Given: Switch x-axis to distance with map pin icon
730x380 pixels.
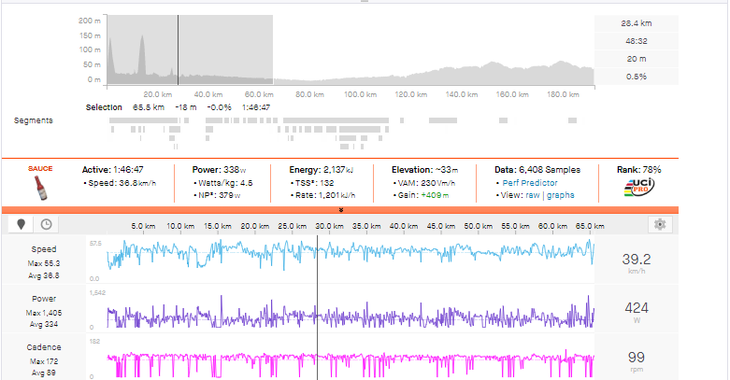Looking at the screenshot, I should 21,224.
